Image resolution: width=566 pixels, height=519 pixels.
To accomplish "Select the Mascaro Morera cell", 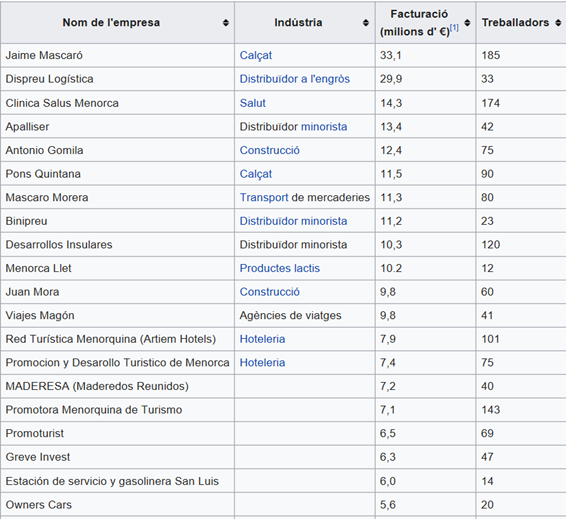I will 117,197.
